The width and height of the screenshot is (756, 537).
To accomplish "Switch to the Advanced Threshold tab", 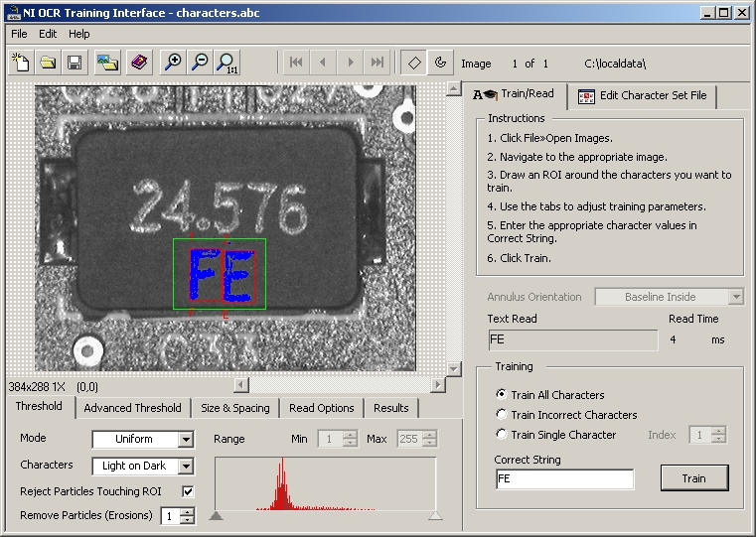I will tap(132, 408).
